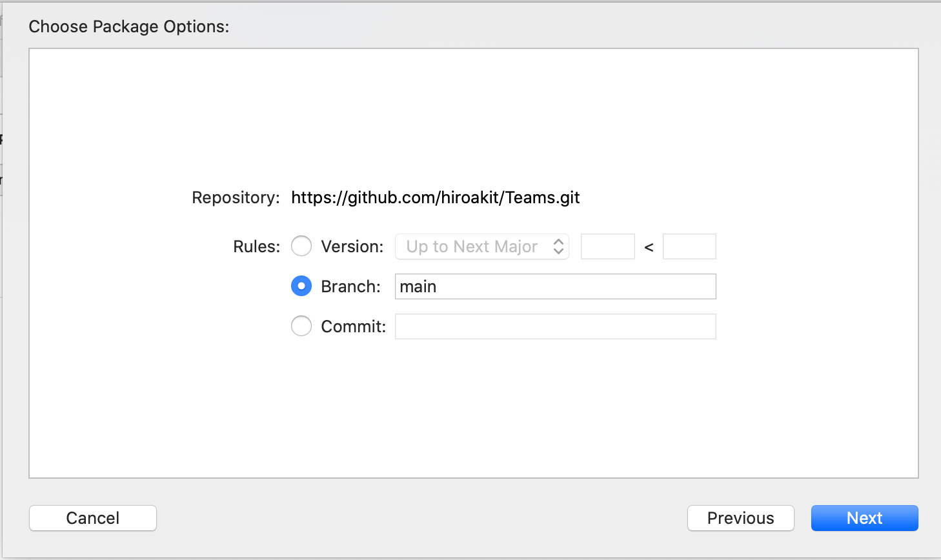941x560 pixels.
Task: Click the version rule dropdown chevron arrows
Action: 558,246
